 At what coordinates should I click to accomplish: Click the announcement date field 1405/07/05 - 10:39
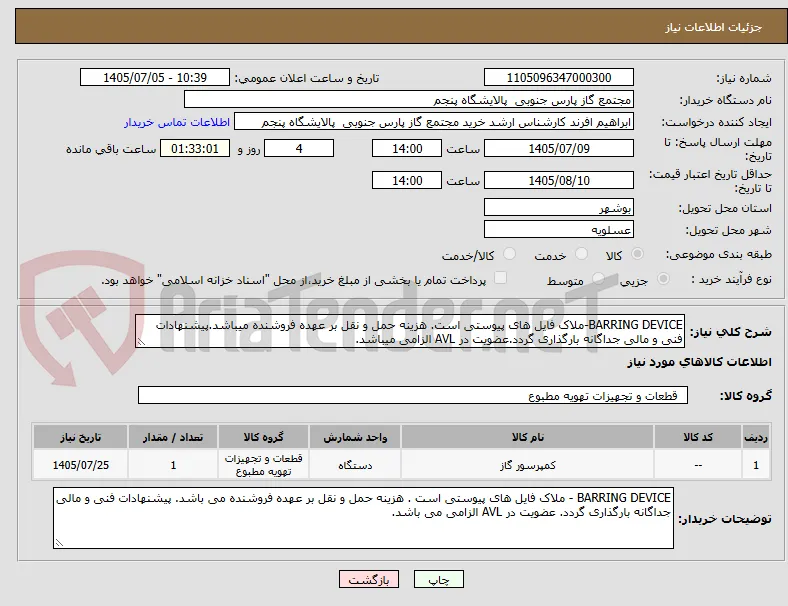[155, 77]
